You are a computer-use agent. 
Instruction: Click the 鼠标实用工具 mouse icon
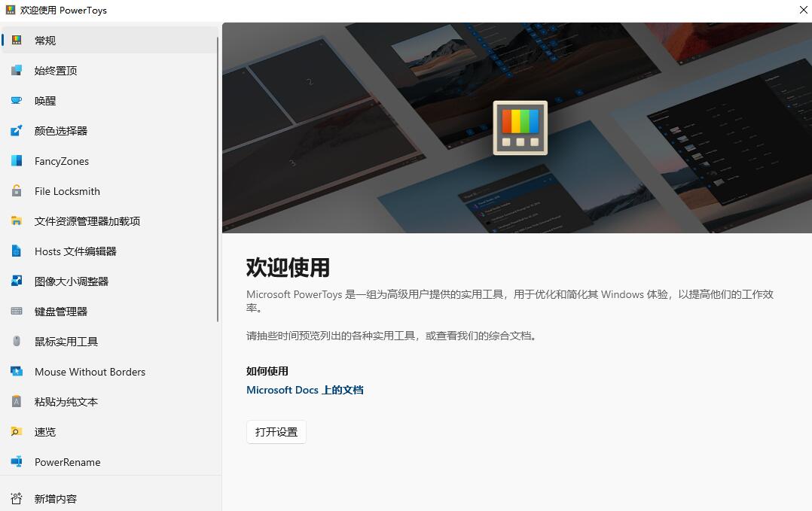17,341
